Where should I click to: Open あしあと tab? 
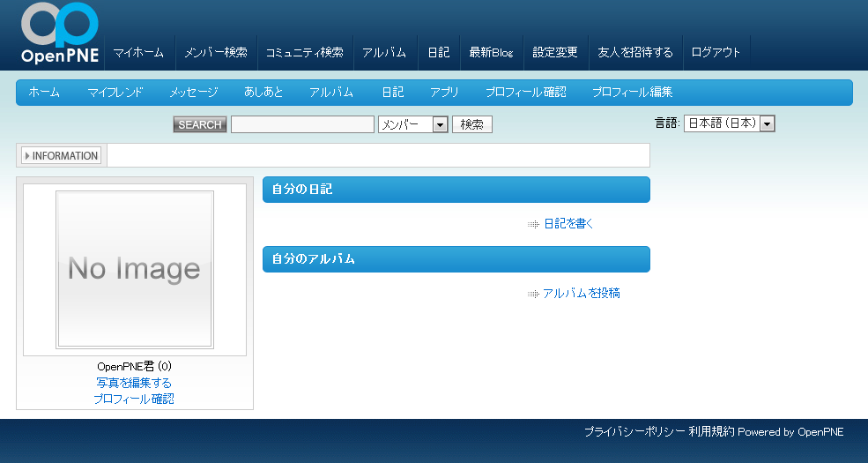(x=263, y=93)
